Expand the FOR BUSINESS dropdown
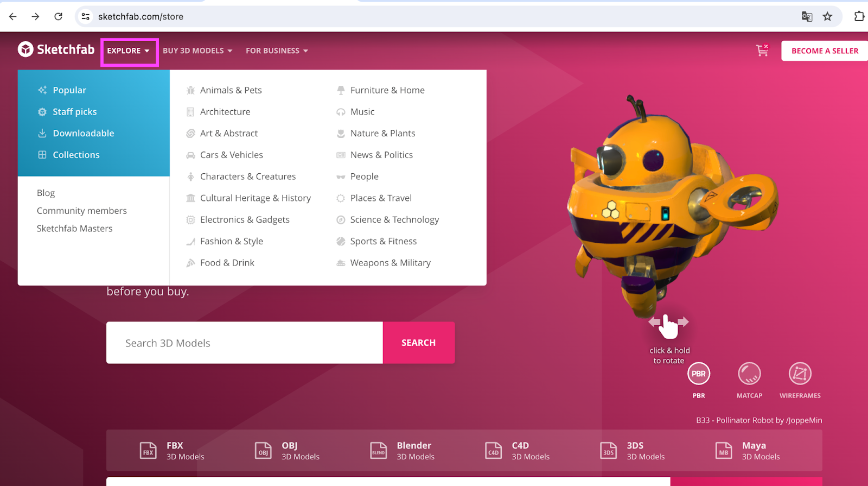868x486 pixels. pos(277,51)
